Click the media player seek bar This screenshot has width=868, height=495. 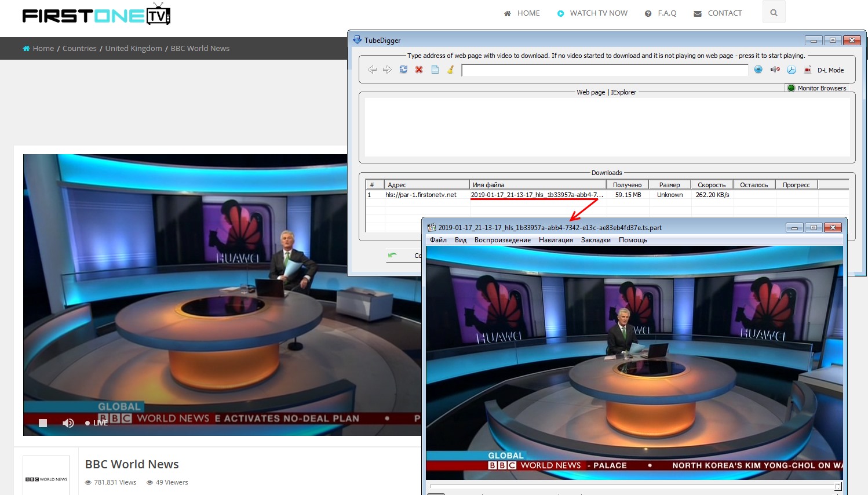pyautogui.click(x=635, y=486)
